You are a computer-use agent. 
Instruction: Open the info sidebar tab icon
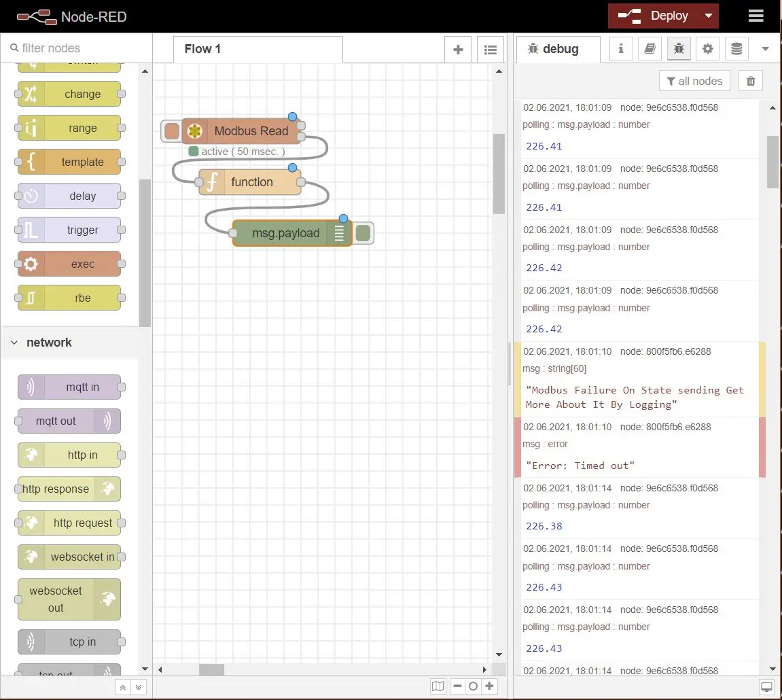pos(620,49)
